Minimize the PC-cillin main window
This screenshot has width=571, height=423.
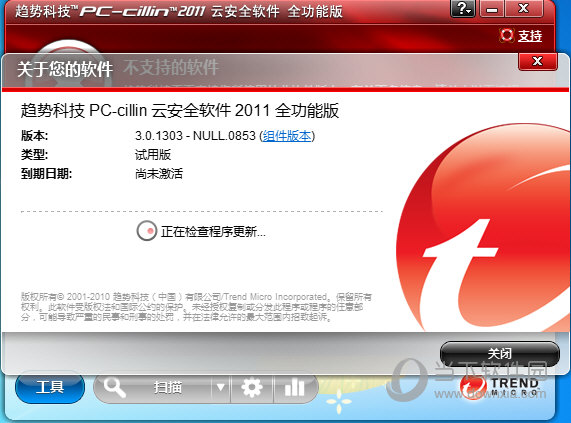tap(492, 8)
